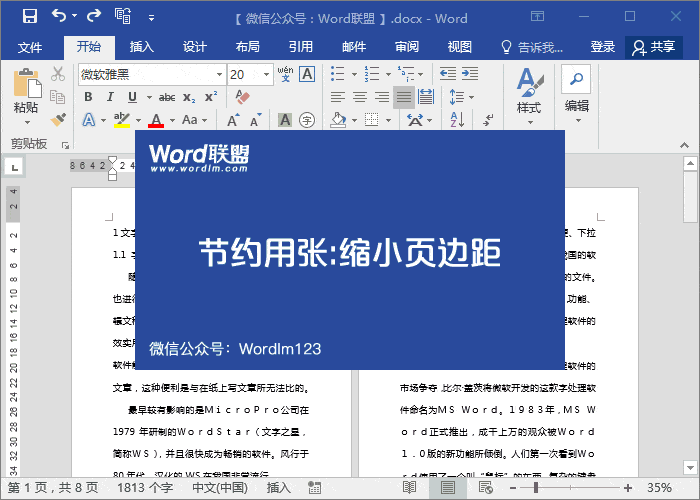Open the font name dropdown 微软雅黑

[x=219, y=74]
